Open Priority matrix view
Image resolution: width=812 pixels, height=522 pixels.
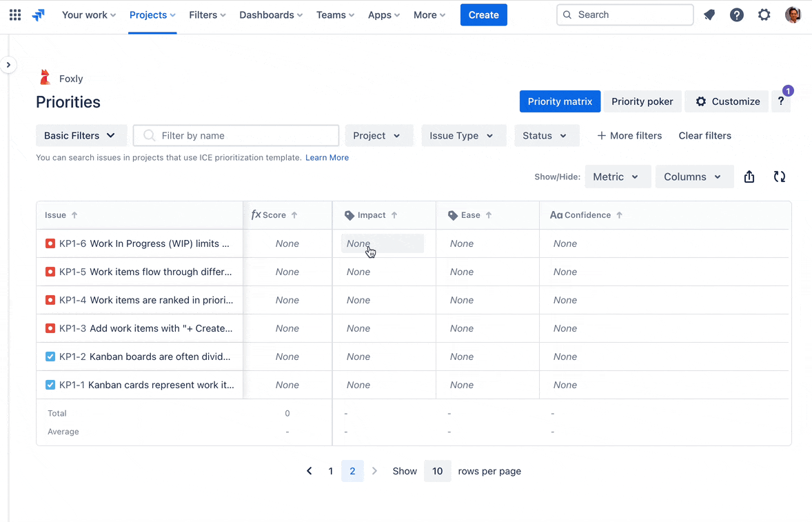[x=560, y=101]
